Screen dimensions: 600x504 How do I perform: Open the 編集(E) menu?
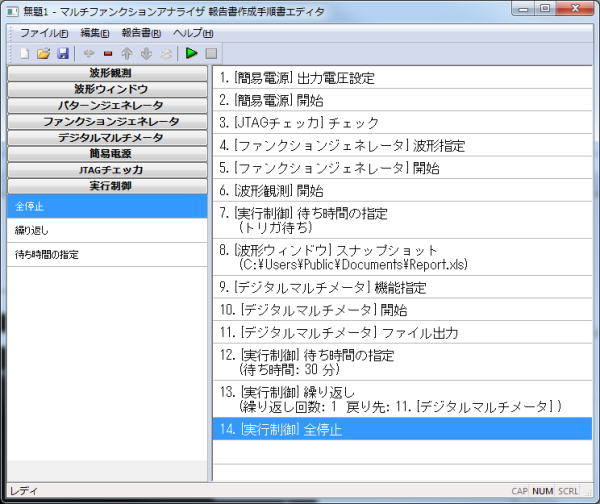click(95, 33)
